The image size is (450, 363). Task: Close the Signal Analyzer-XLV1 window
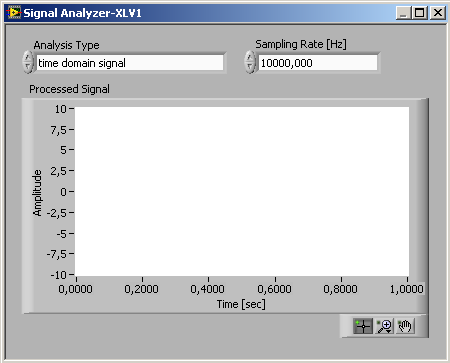[438, 13]
